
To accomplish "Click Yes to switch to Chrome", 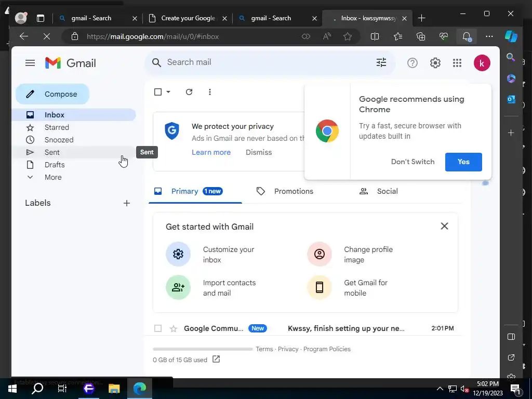I will (463, 162).
